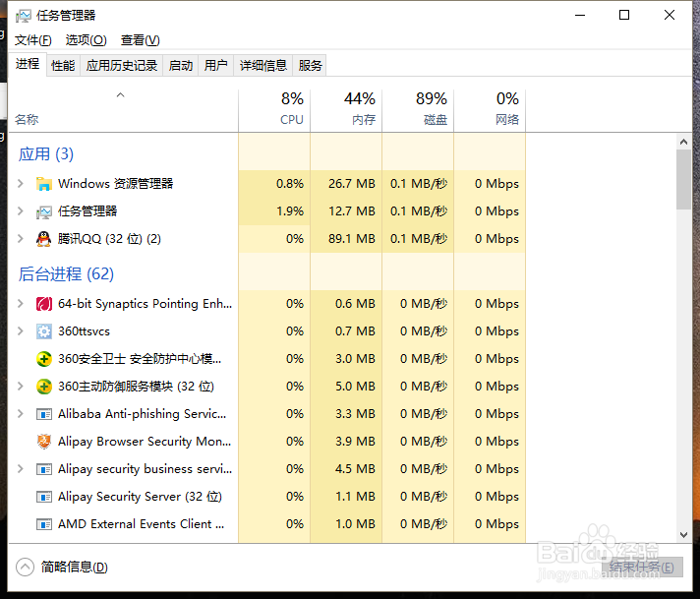Click the 腾讯QQ penguin icon
This screenshot has height=599, width=700.
(x=43, y=239)
